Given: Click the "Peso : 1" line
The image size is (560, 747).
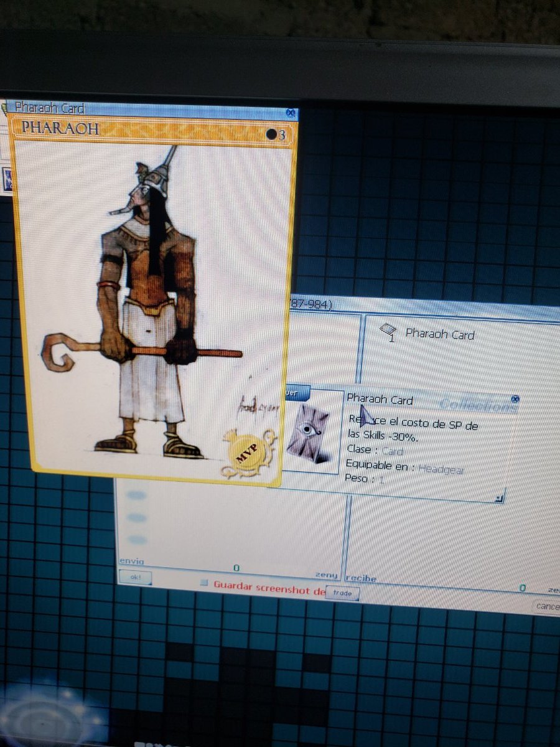Looking at the screenshot, I should [365, 479].
